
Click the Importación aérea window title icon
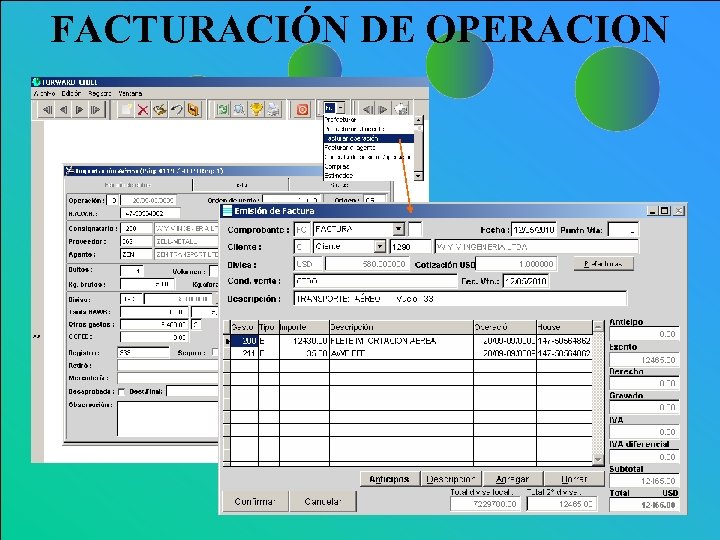(x=70, y=171)
